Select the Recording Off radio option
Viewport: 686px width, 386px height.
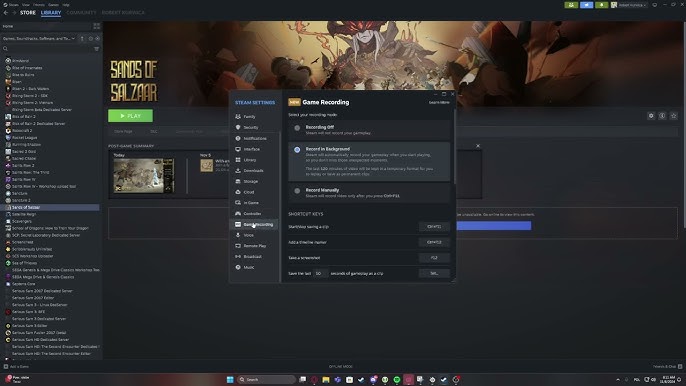coord(297,128)
